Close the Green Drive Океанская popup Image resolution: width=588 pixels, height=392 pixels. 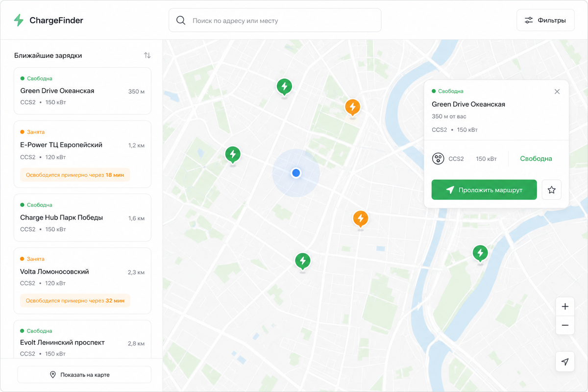[557, 92]
